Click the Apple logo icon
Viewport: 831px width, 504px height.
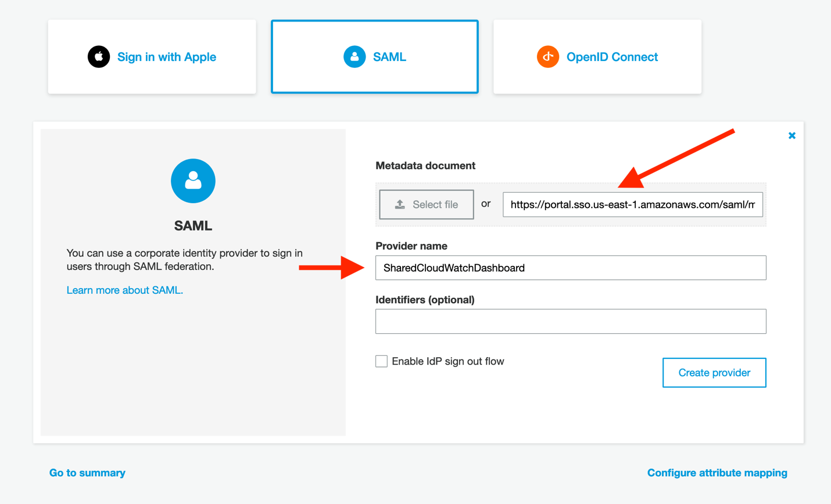point(99,56)
